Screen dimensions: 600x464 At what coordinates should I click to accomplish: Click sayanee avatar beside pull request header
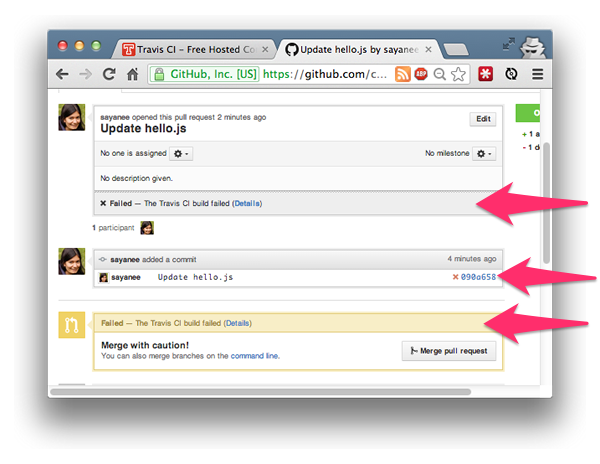pyautogui.click(x=72, y=117)
